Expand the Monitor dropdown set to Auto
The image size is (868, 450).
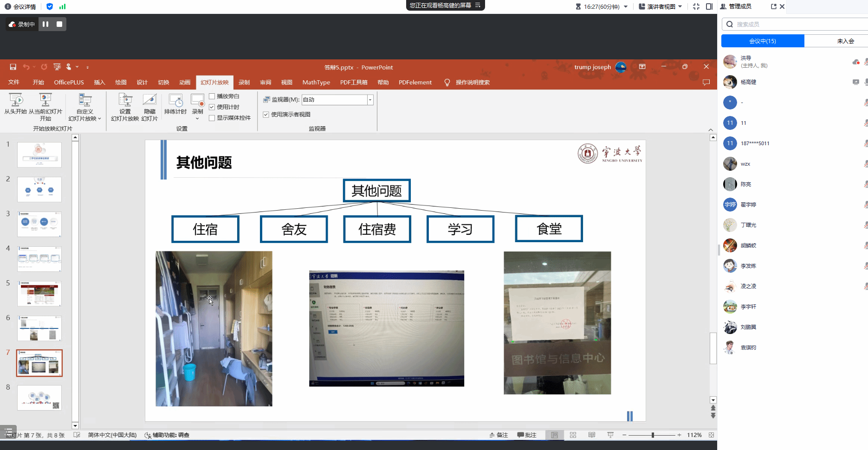click(x=370, y=100)
